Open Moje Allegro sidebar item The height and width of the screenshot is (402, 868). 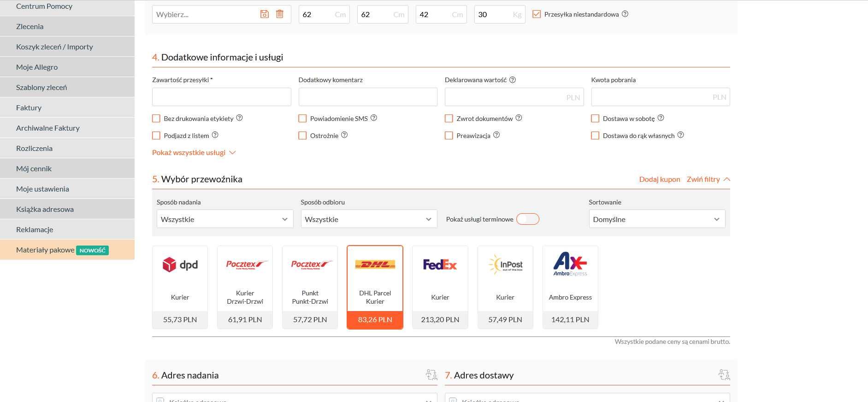(x=67, y=67)
